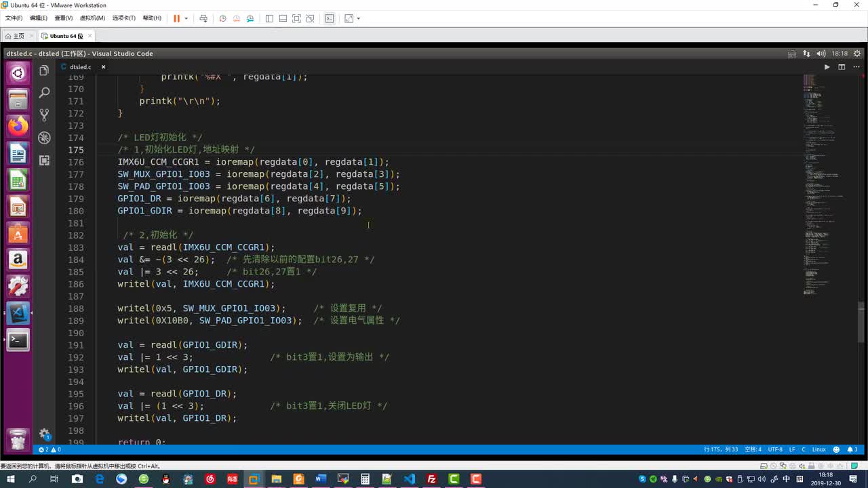868x488 pixels.
Task: Change indentation via 空格: 4
Action: point(753,449)
